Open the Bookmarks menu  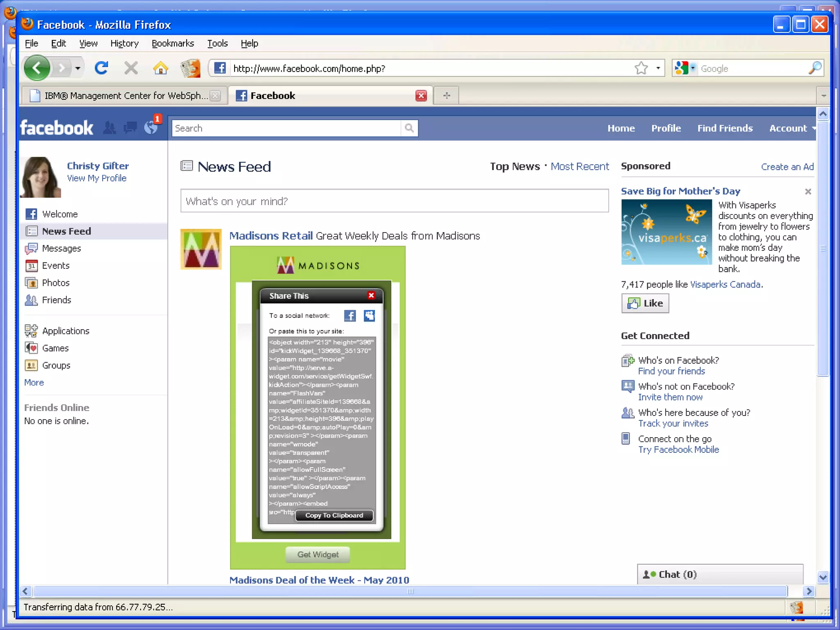(x=173, y=43)
